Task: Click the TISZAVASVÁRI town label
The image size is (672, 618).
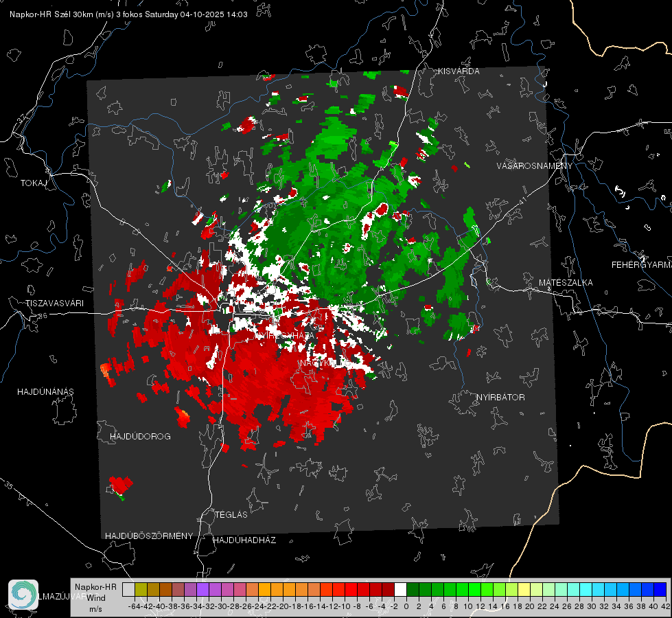Action: (x=55, y=304)
